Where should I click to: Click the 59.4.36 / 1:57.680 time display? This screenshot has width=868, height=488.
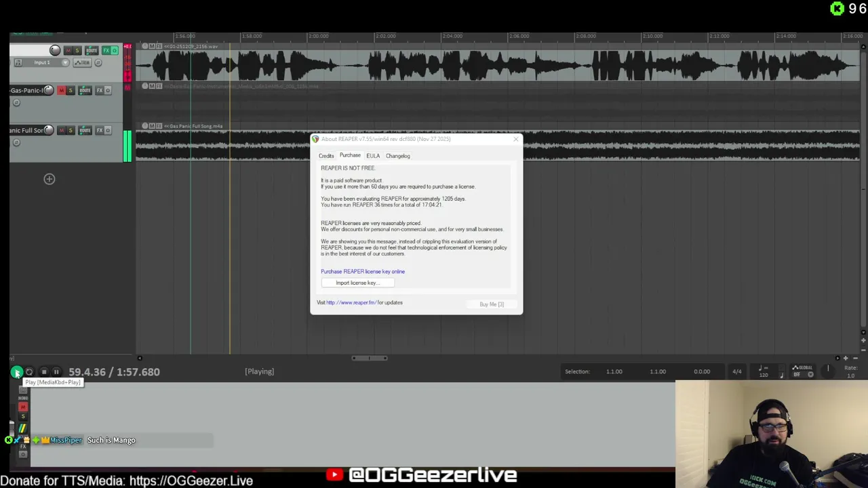click(x=114, y=371)
